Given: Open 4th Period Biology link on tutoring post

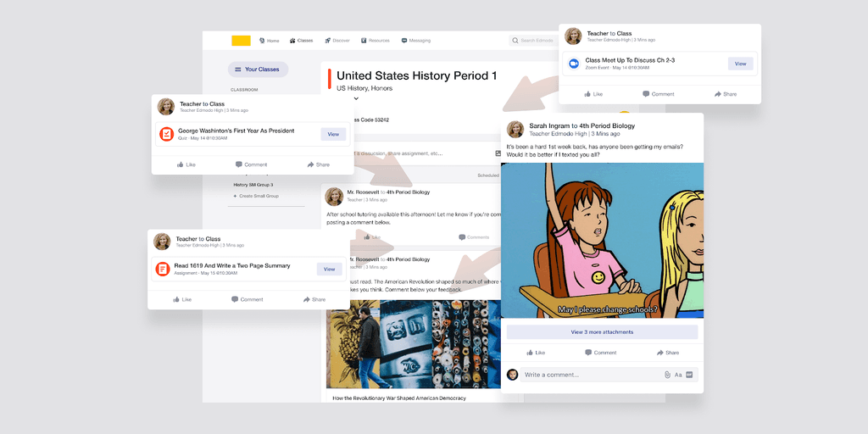Looking at the screenshot, I should tap(408, 192).
